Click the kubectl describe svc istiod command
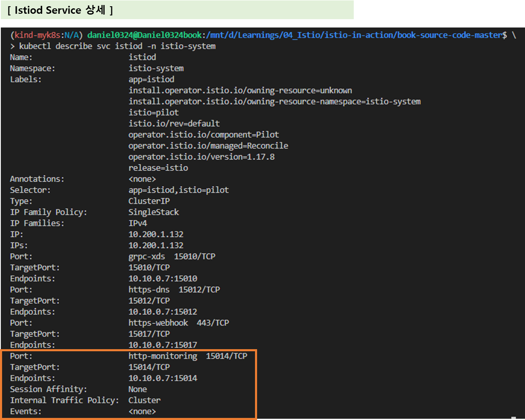The width and height of the screenshot is (525, 420). click(117, 46)
